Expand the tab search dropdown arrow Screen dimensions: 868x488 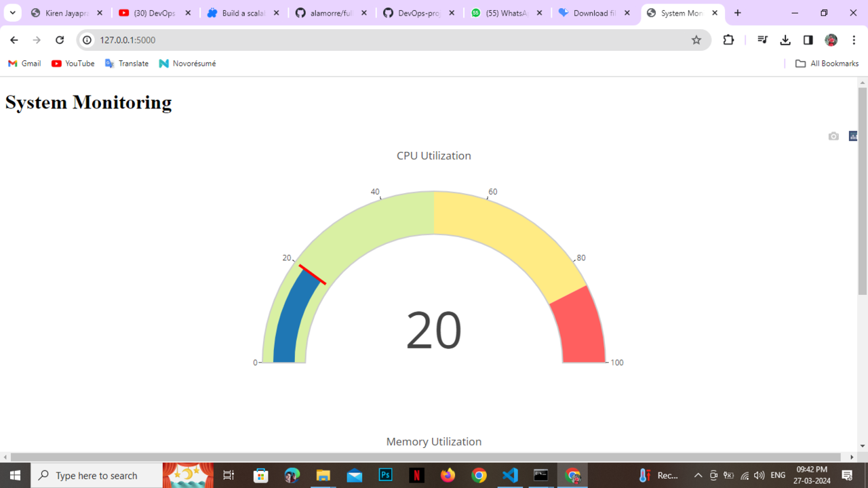tap(12, 13)
